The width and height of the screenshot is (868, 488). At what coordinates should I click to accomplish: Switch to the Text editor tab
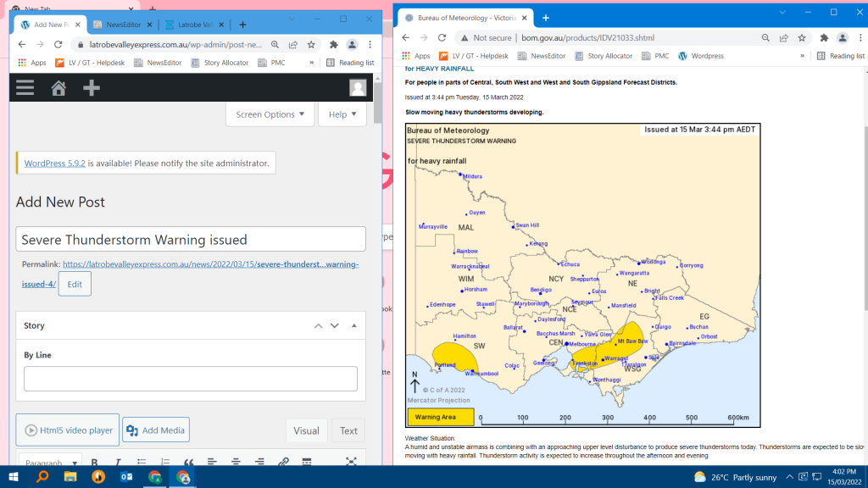(348, 430)
